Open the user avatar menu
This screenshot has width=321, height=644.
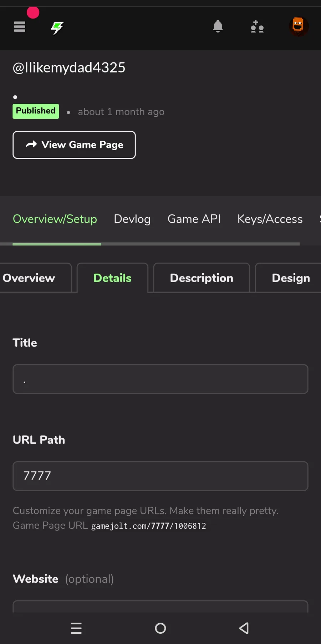pyautogui.click(x=299, y=27)
